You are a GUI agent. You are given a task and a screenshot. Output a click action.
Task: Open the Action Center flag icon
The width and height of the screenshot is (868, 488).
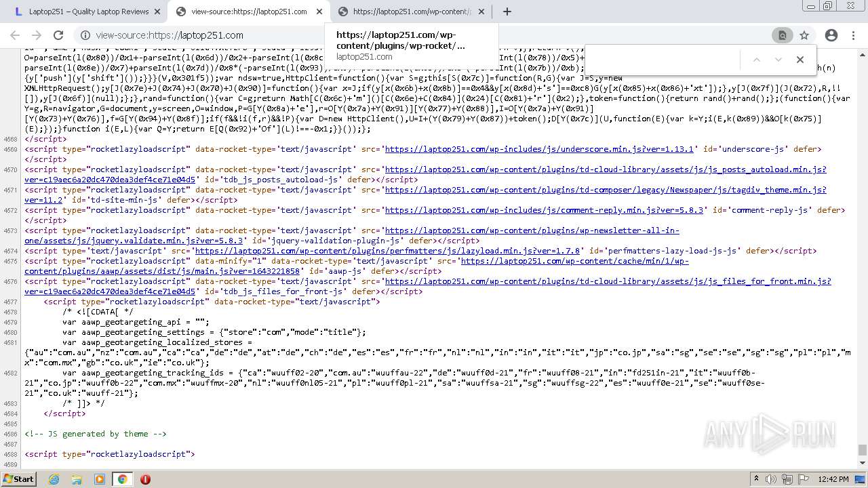tap(804, 479)
